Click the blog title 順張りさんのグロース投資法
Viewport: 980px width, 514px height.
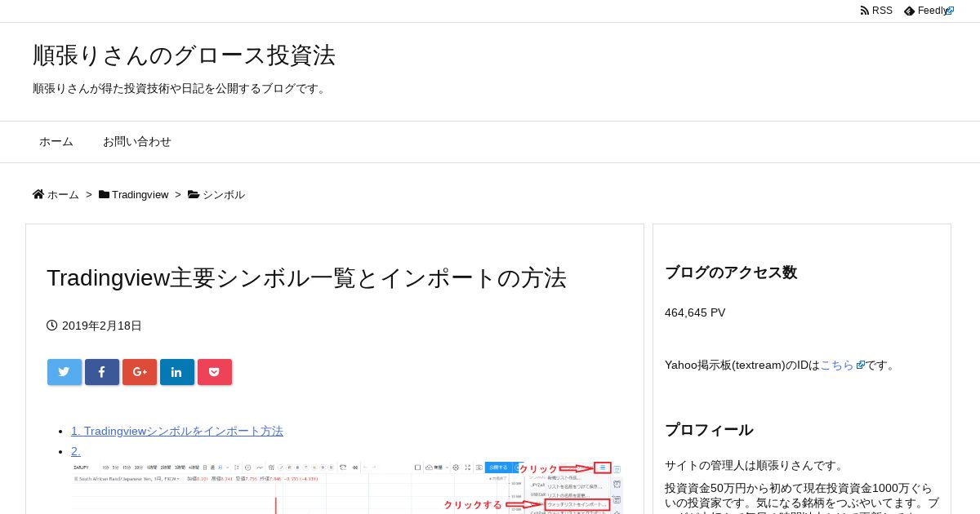[184, 55]
